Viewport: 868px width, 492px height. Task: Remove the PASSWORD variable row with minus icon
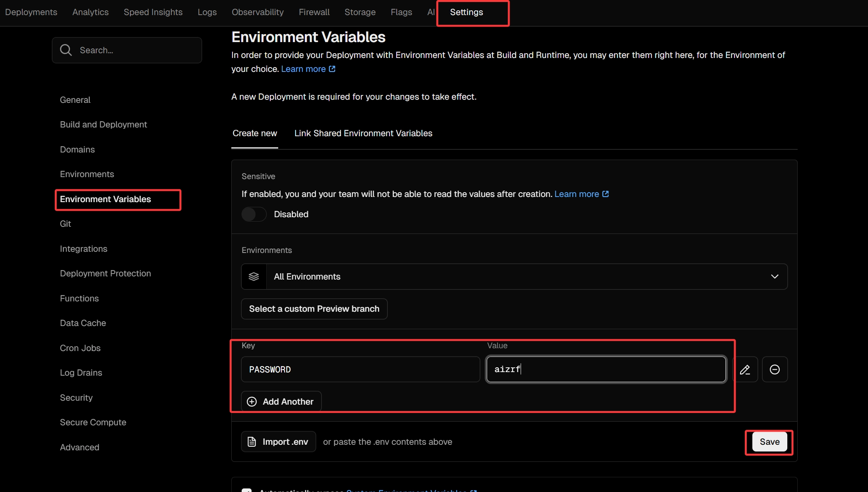(775, 370)
